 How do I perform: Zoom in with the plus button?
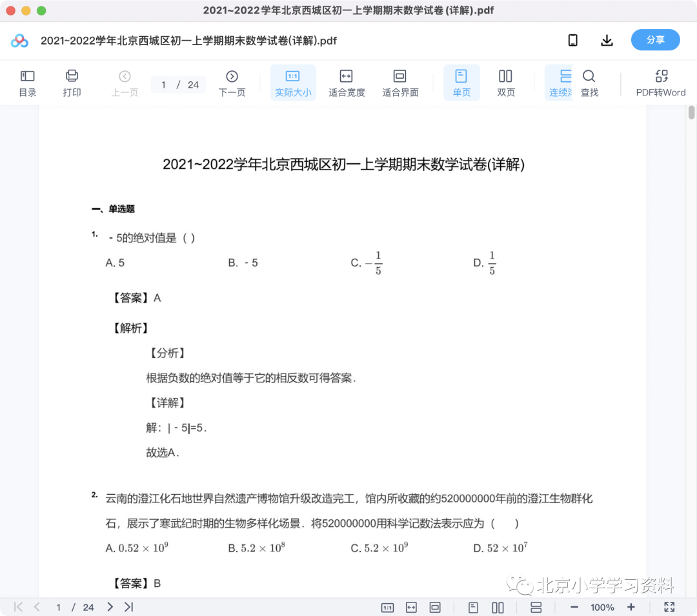click(x=631, y=607)
